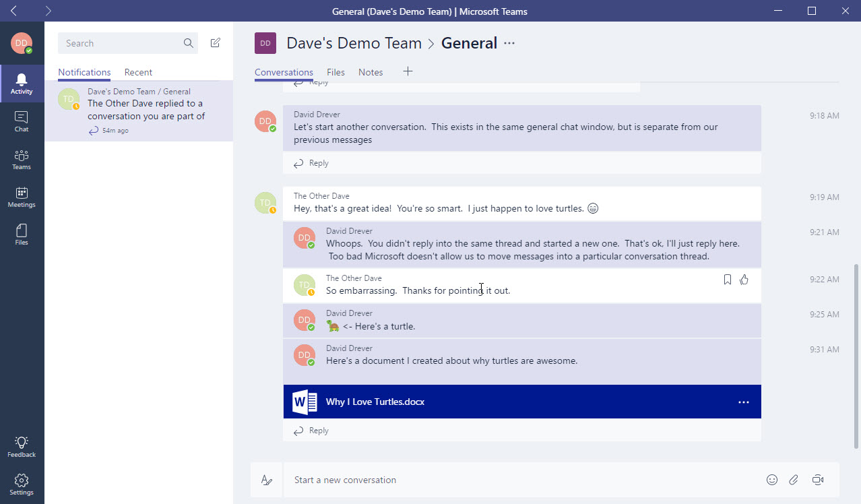Click David Drever avatar on 9:18 AM message
This screenshot has width=861, height=504.
pos(265,121)
